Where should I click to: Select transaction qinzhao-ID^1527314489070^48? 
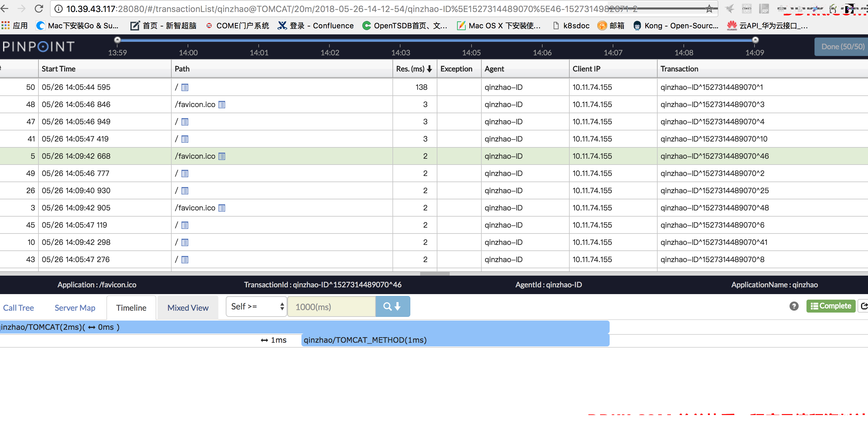714,208
